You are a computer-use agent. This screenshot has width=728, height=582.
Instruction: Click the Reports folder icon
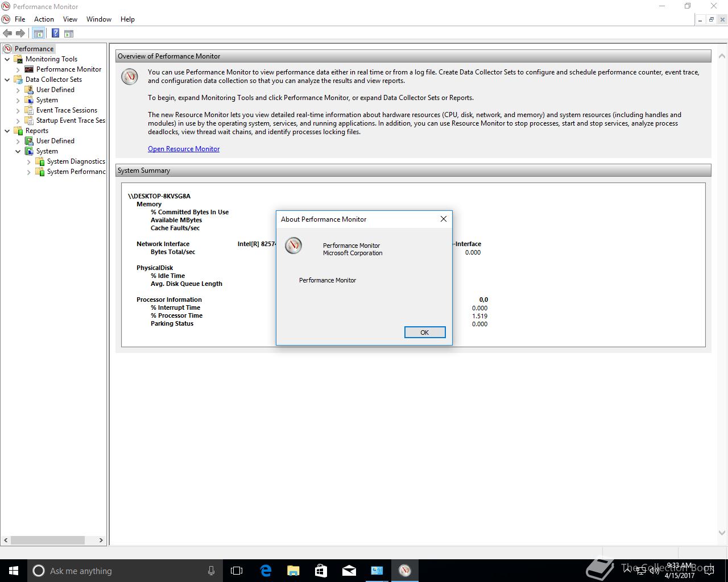(18, 131)
